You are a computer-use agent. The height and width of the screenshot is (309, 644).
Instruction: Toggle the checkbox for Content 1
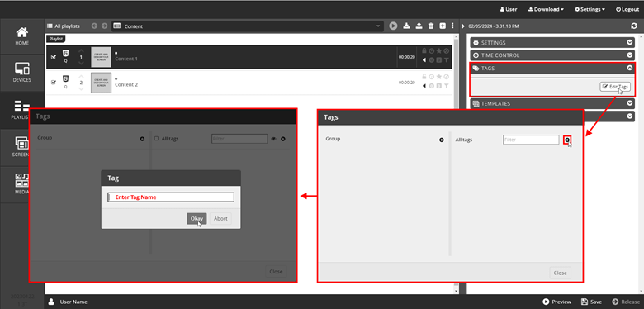coord(54,57)
